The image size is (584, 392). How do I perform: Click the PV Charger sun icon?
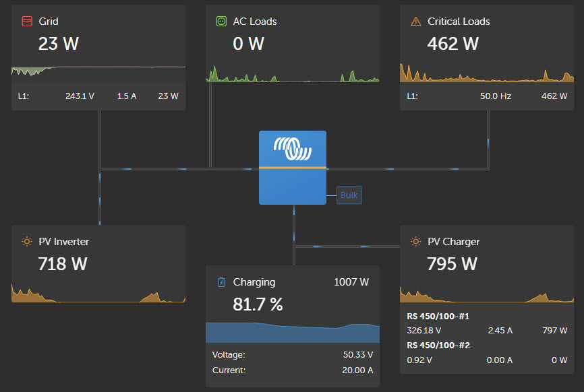[x=415, y=241]
